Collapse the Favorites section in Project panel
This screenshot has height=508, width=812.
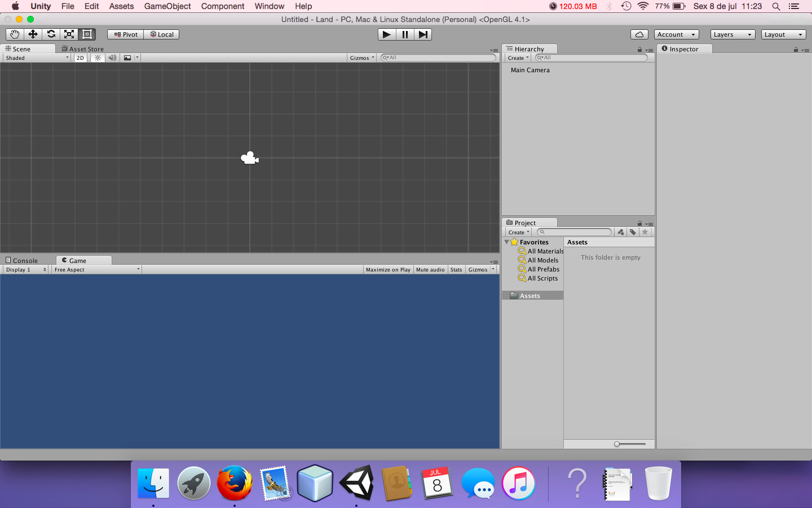(506, 242)
